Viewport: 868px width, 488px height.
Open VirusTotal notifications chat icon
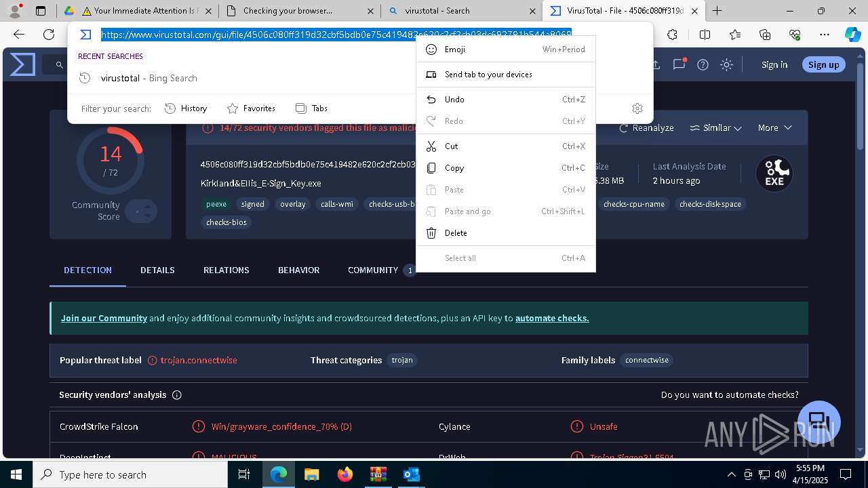coord(679,64)
